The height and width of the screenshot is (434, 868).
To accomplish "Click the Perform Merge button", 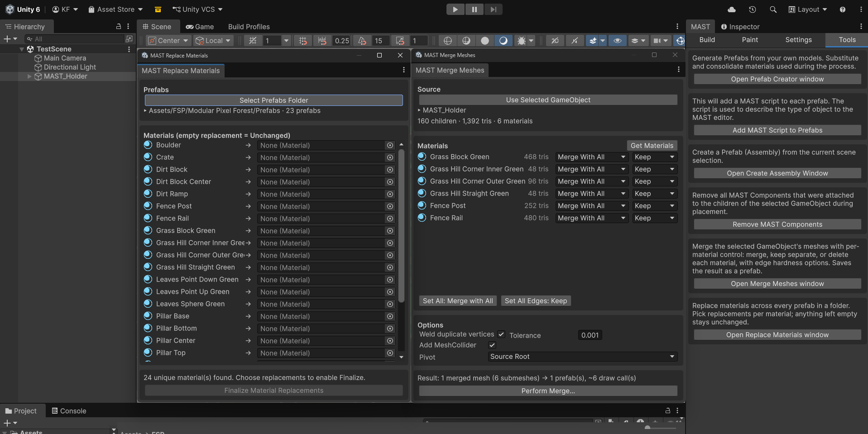I will point(548,391).
